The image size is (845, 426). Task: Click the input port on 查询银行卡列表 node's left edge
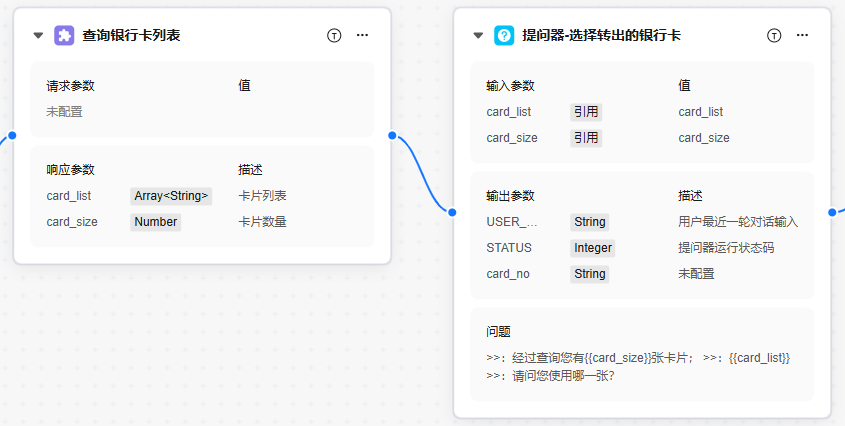[x=12, y=135]
